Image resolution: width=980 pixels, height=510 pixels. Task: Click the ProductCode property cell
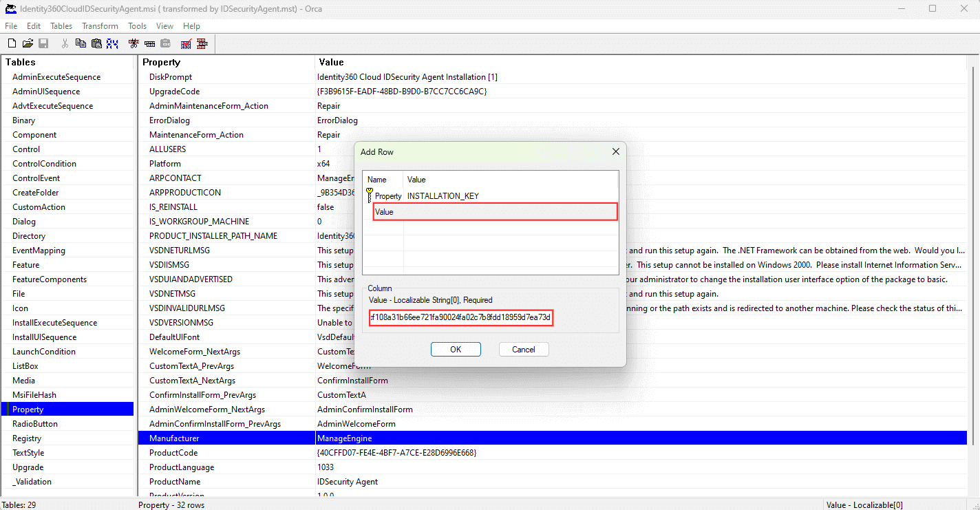pyautogui.click(x=173, y=453)
